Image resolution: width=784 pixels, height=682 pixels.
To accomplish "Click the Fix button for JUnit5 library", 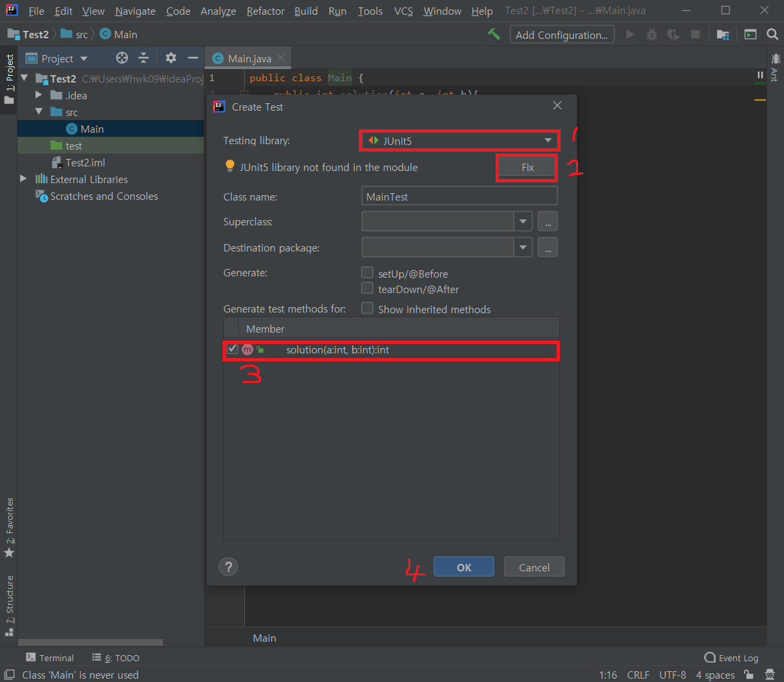I will 528,168.
